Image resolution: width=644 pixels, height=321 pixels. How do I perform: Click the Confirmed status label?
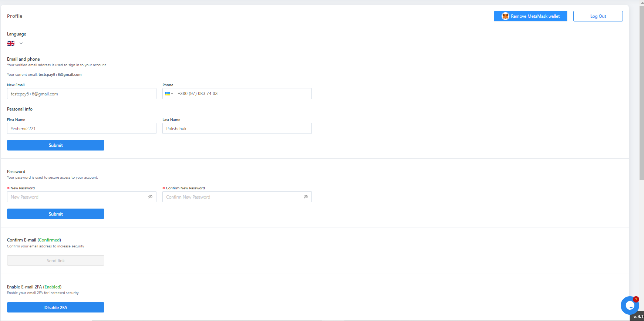pos(50,240)
